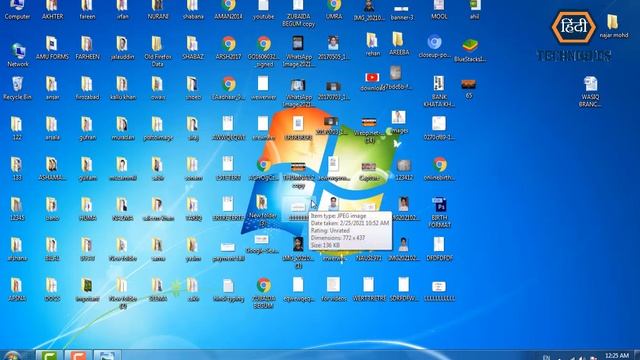Image resolution: width=640 pixels, height=360 pixels.
Task: Select the NURANI folder
Action: pos(158,10)
